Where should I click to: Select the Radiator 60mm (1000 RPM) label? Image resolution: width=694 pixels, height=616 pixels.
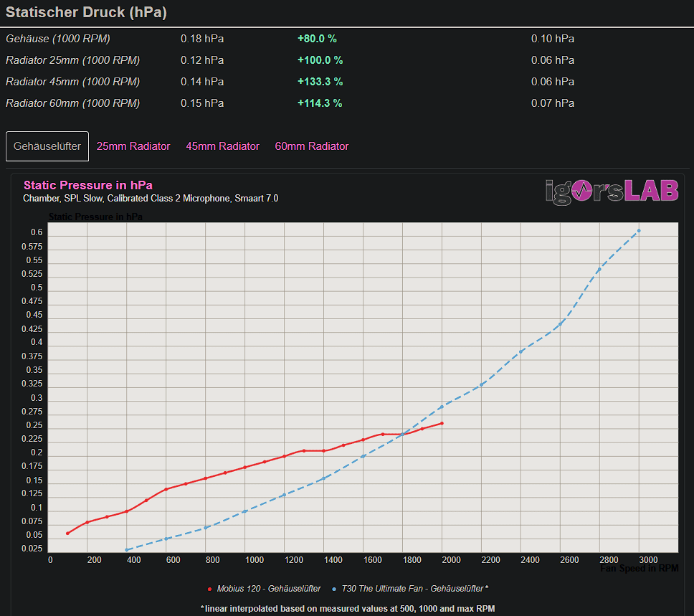pyautogui.click(x=72, y=103)
